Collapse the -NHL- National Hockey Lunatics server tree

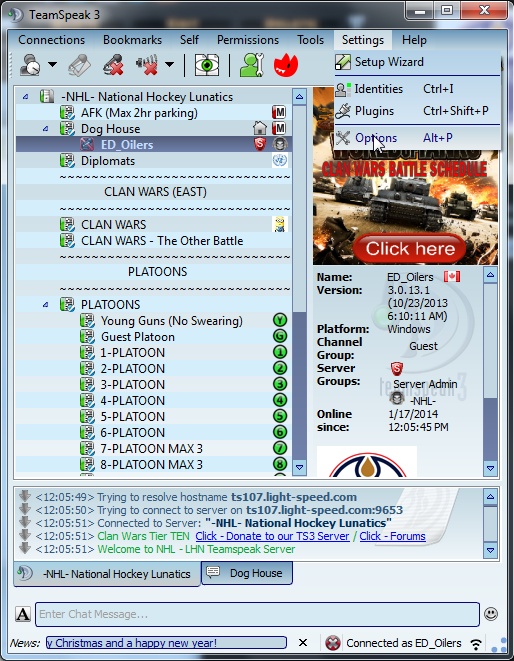(x=26, y=97)
